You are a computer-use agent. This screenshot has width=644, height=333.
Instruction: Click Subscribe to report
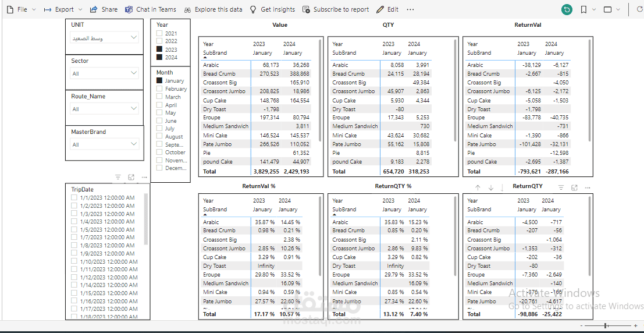tap(336, 9)
